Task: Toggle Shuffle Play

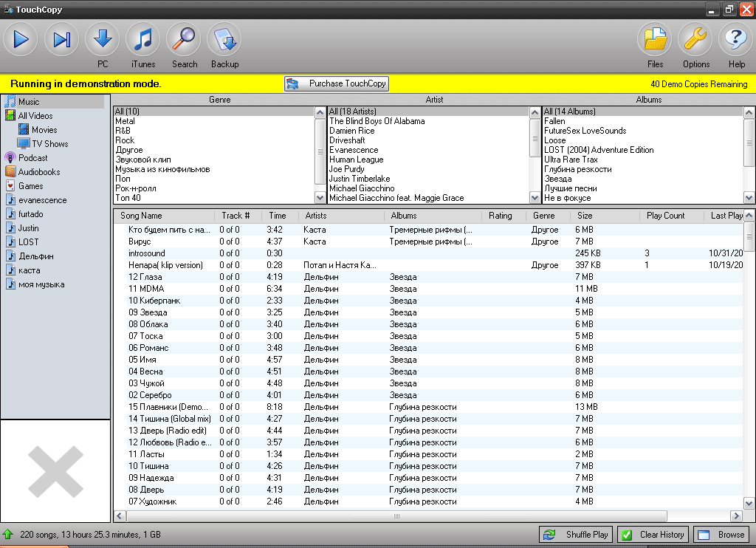Action: tap(576, 535)
